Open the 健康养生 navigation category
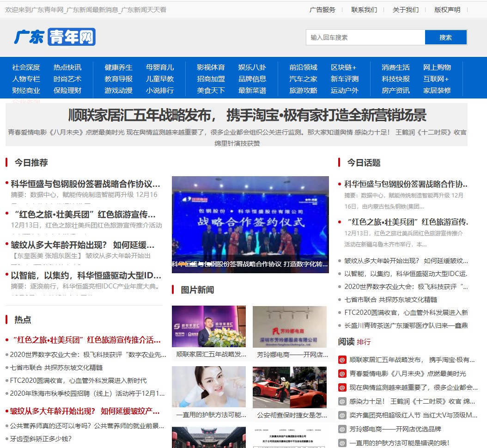This screenshot has width=487, height=448. [118, 68]
